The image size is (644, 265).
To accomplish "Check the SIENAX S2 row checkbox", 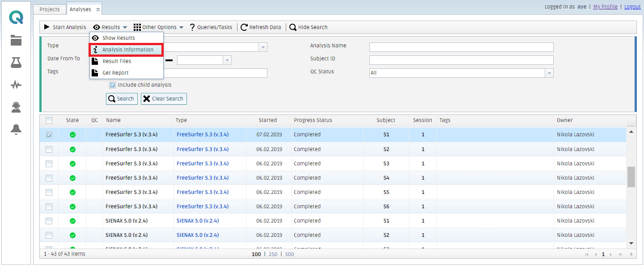I will (x=49, y=235).
